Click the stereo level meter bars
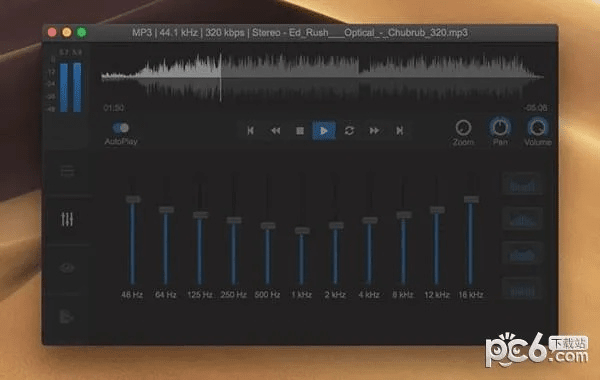600x380 pixels. pos(70,87)
